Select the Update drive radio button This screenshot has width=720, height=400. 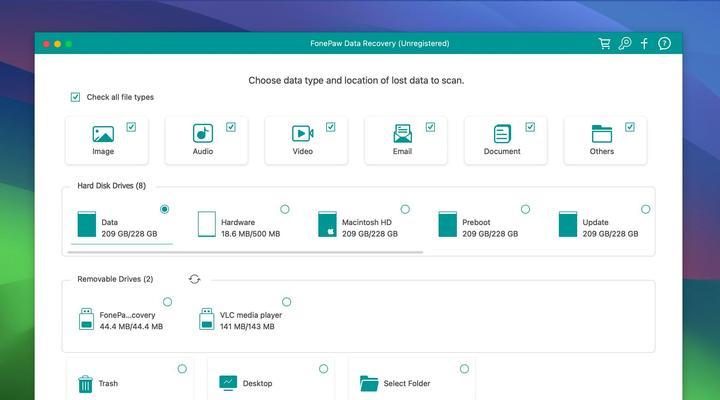click(646, 209)
